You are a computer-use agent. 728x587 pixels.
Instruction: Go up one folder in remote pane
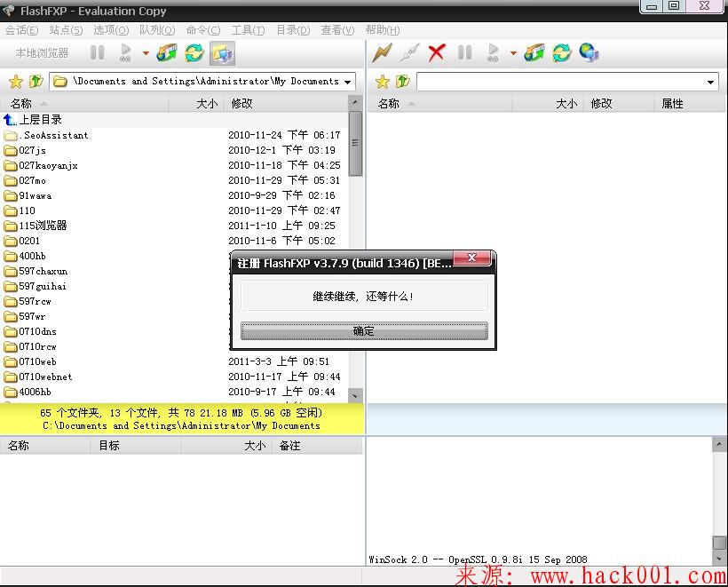pyautogui.click(x=403, y=82)
